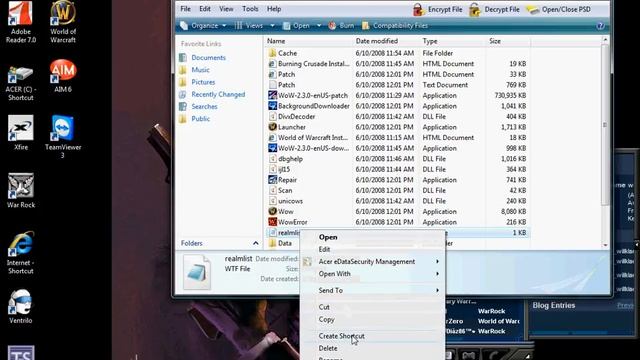640x360 pixels.
Task: Open the Explorer help question mark icon
Action: coord(600,26)
